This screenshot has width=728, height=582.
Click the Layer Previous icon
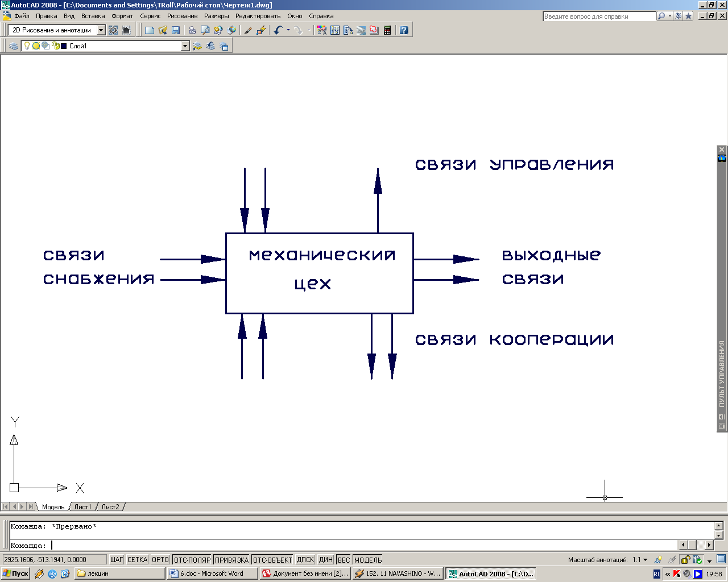211,46
